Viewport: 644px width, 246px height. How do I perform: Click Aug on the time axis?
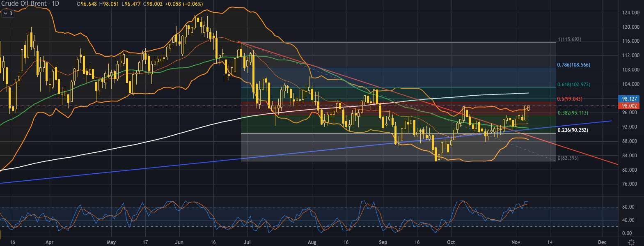pyautogui.click(x=312, y=242)
